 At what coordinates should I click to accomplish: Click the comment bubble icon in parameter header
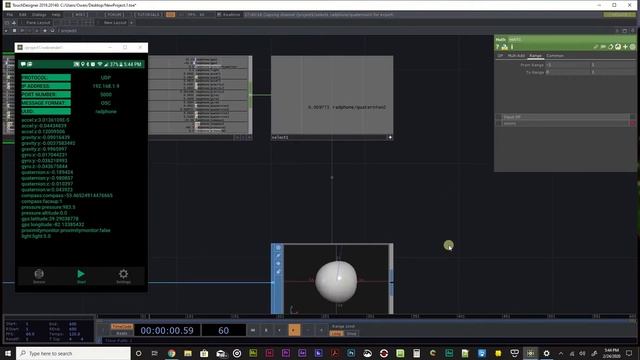pos(603,47)
